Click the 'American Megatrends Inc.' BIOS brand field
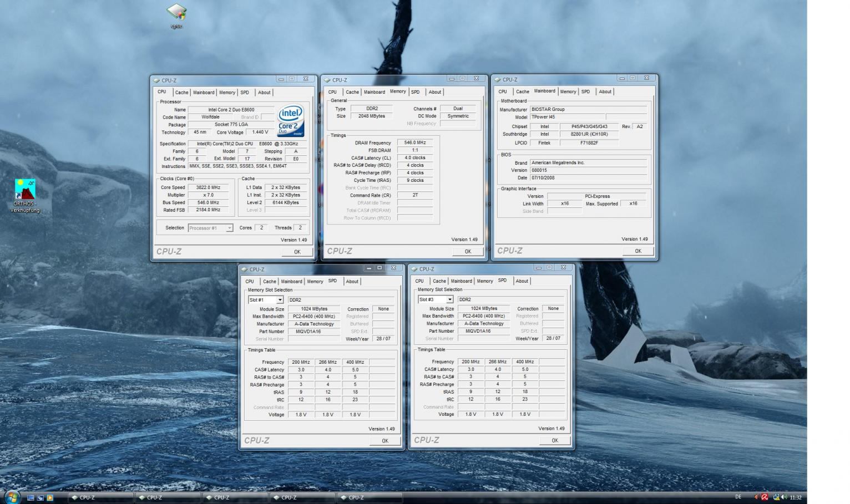 coord(589,162)
